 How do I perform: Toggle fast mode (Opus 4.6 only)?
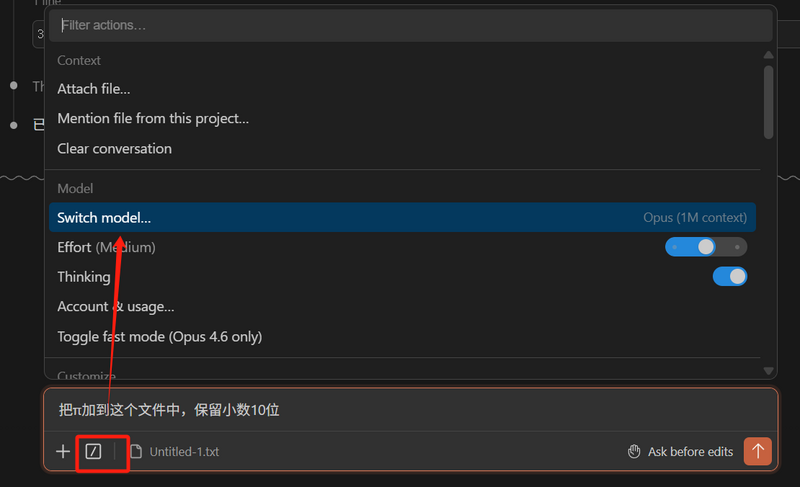tap(159, 337)
